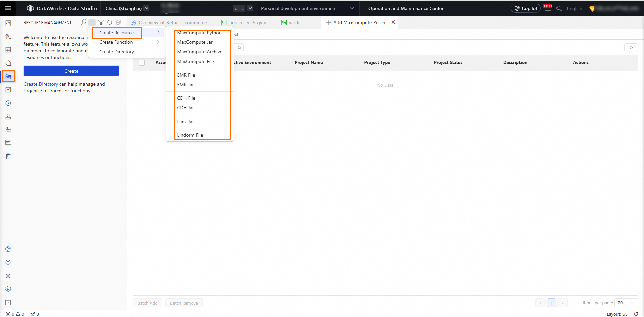Open the help question mark icon
The height and width of the screenshot is (317, 644).
tap(8, 262)
